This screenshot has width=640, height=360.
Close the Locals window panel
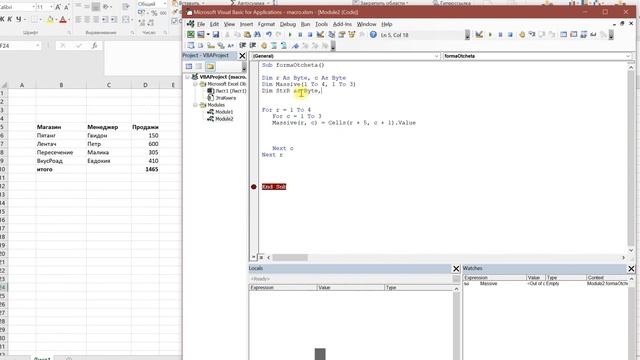pos(456,268)
